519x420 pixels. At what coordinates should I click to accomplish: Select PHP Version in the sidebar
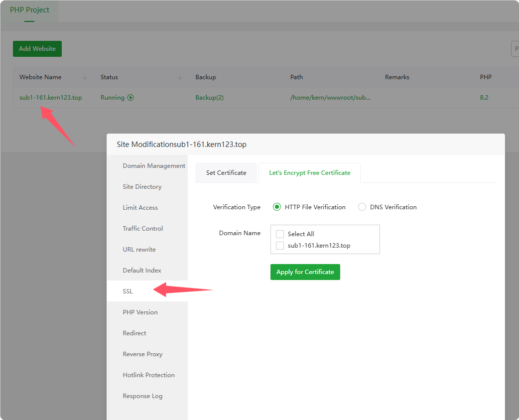140,312
